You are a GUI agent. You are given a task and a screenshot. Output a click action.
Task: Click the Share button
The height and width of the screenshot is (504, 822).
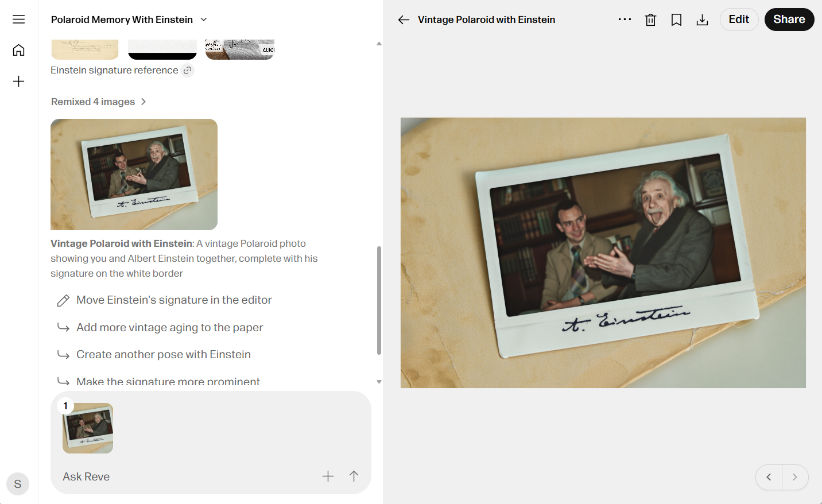click(x=789, y=20)
